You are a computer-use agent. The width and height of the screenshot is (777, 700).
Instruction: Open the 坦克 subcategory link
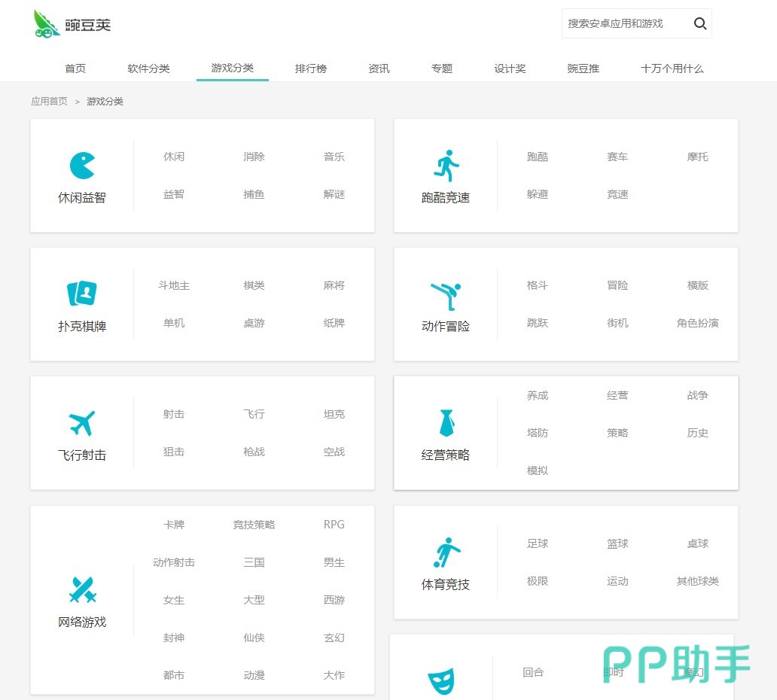pyautogui.click(x=334, y=414)
